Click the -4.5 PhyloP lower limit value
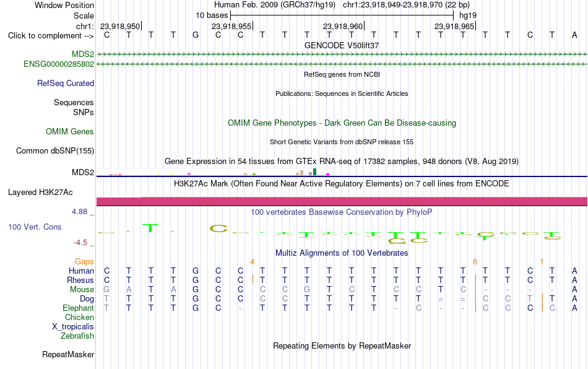Viewport: 588px width, 369px height. [80, 243]
